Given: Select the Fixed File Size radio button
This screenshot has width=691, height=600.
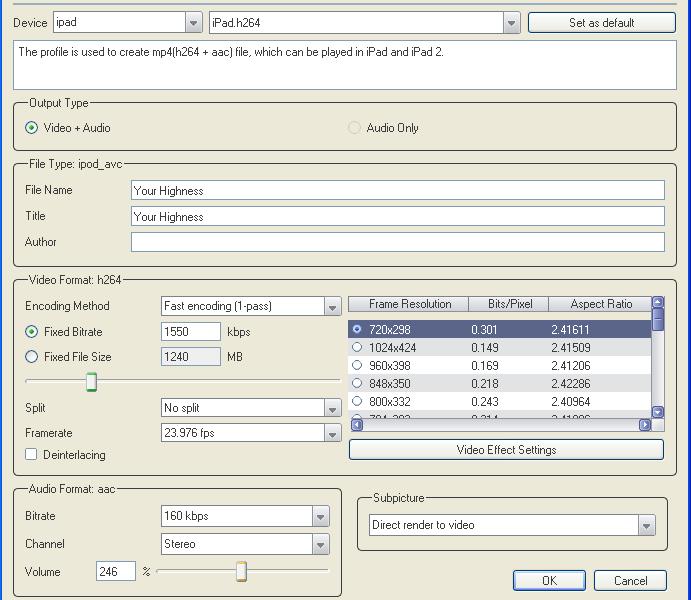Looking at the screenshot, I should click(32, 357).
